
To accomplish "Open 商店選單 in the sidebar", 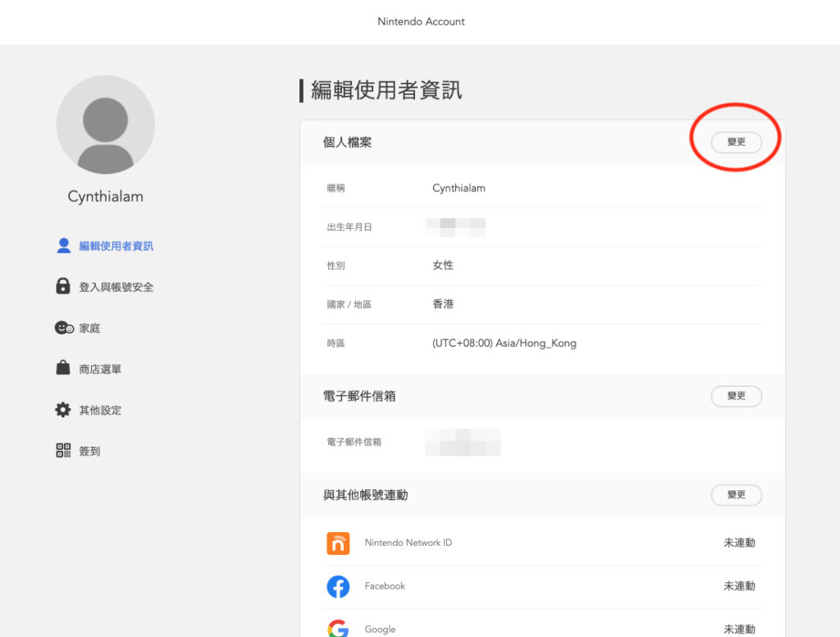I will click(x=100, y=370).
